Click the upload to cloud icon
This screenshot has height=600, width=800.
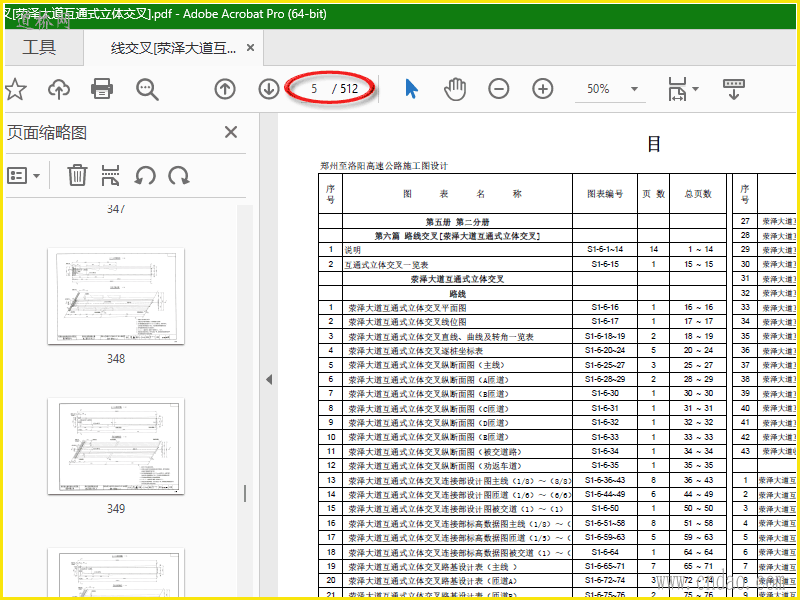point(59,89)
